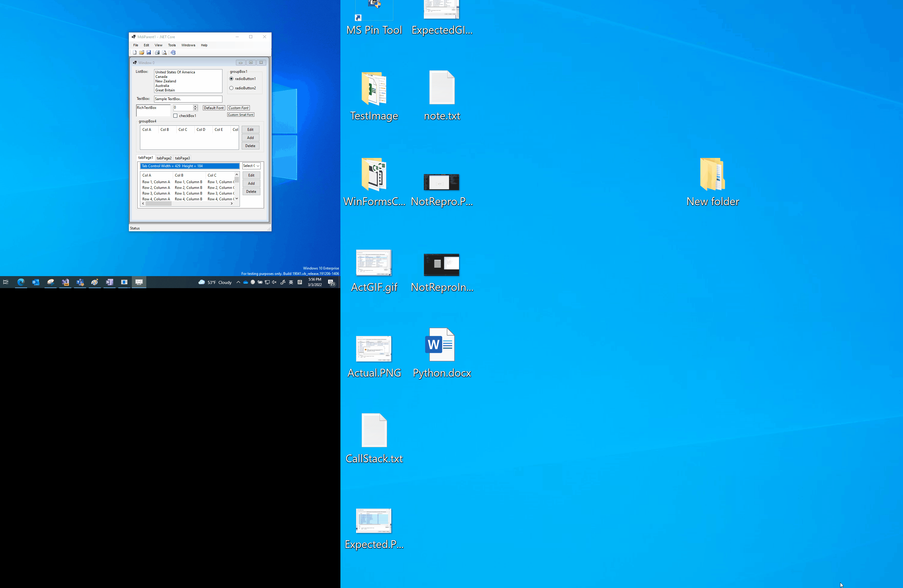
Task: Click in the Sample TextBox field
Action: tap(188, 99)
